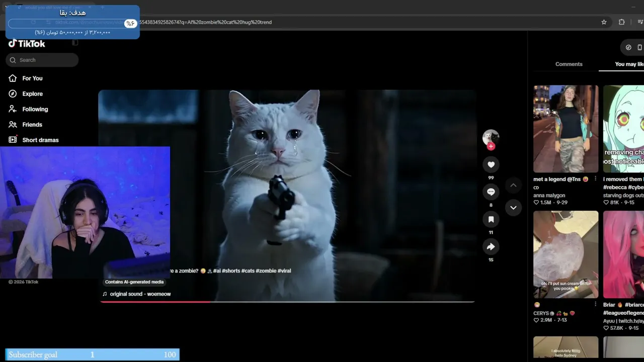Like the video with the heart icon
This screenshot has width=644, height=362.
[491, 164]
